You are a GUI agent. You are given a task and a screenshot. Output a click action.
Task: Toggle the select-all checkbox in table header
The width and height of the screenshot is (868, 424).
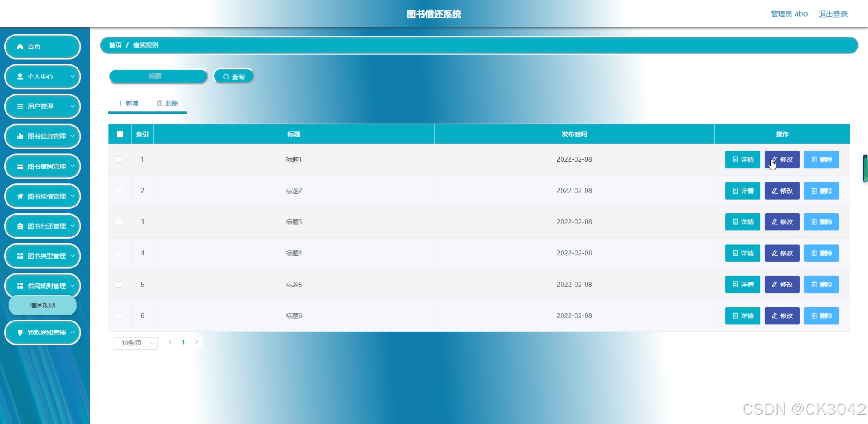pyautogui.click(x=120, y=134)
